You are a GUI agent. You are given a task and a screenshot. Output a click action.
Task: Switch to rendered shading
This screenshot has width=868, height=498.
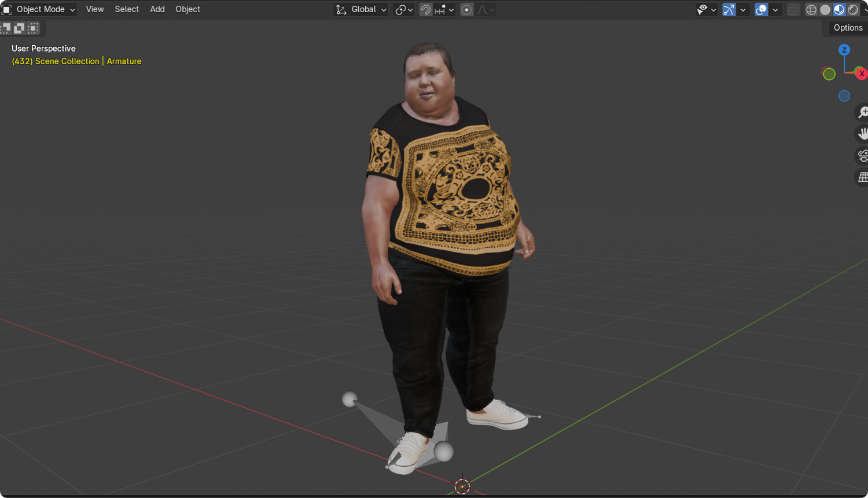pos(853,9)
